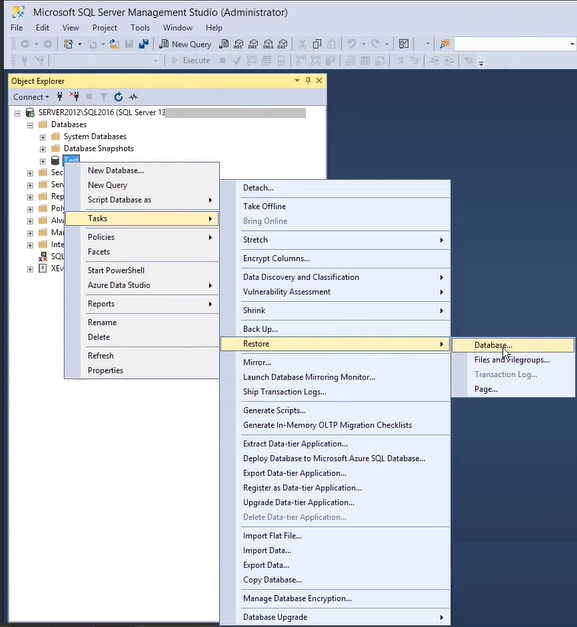
Task: Click the Refresh icon in Object Explorer toolbar
Action: [118, 97]
